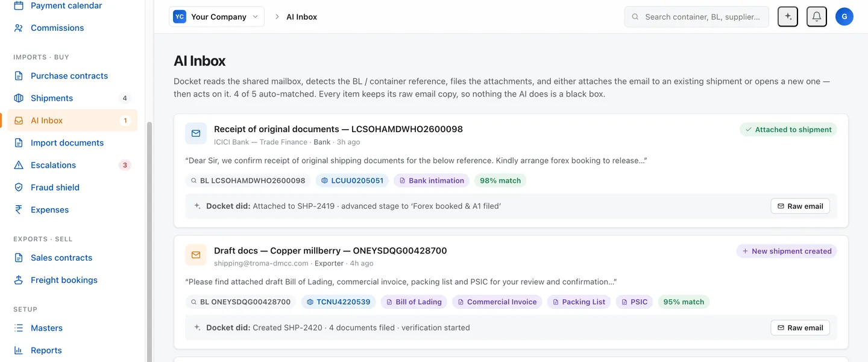Viewport: 868px width, 362px height.
Task: Click the Freight bookings ship icon
Action: point(19,280)
